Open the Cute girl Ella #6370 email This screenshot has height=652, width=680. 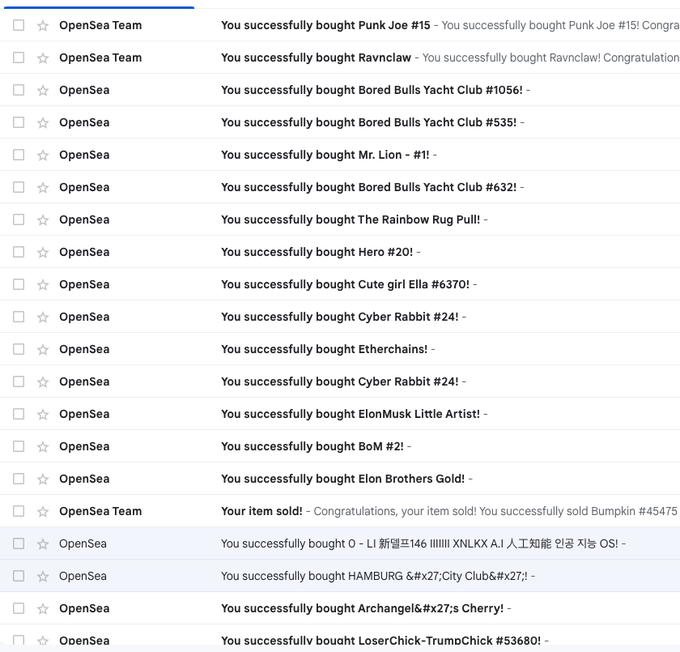tap(340, 284)
